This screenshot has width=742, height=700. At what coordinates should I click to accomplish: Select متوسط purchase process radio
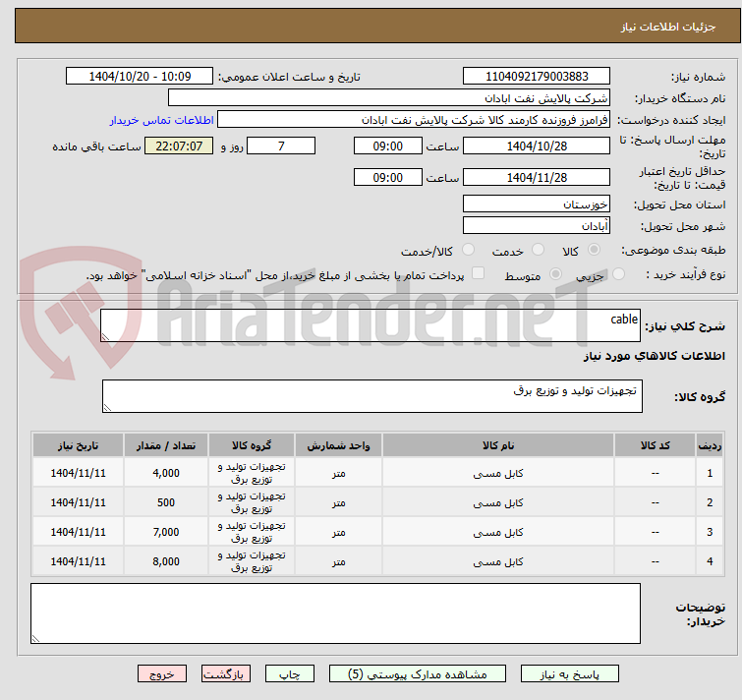pos(556,274)
